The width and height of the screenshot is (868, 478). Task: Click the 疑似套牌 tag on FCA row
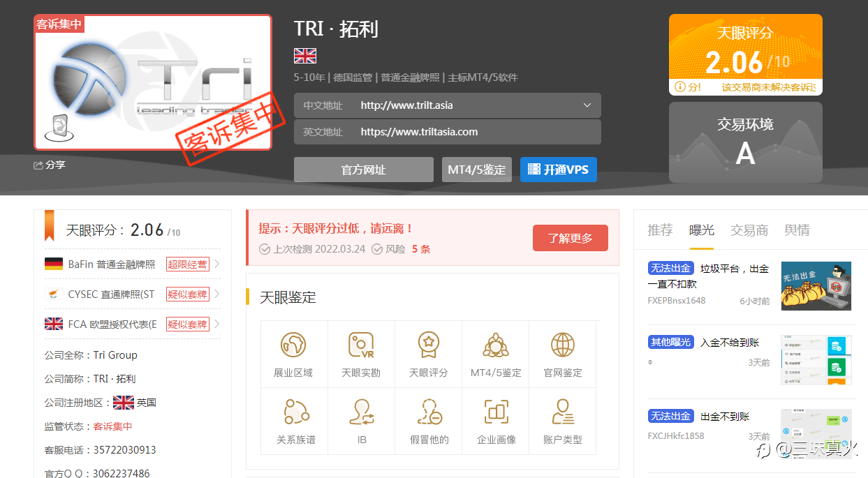tap(188, 324)
